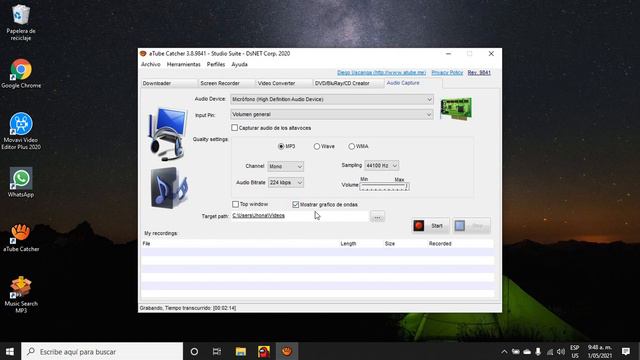
Task: Click the aTube Catcher taskbar icon
Action: pyautogui.click(x=287, y=351)
